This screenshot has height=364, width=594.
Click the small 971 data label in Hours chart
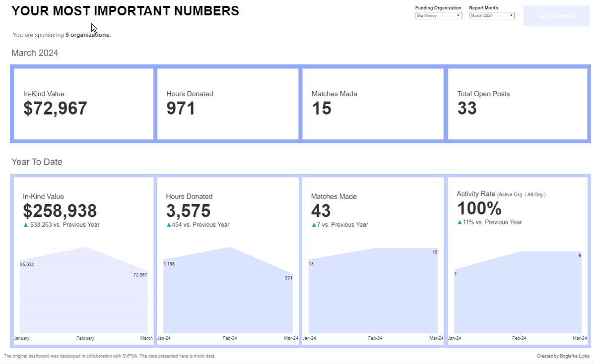coord(289,278)
